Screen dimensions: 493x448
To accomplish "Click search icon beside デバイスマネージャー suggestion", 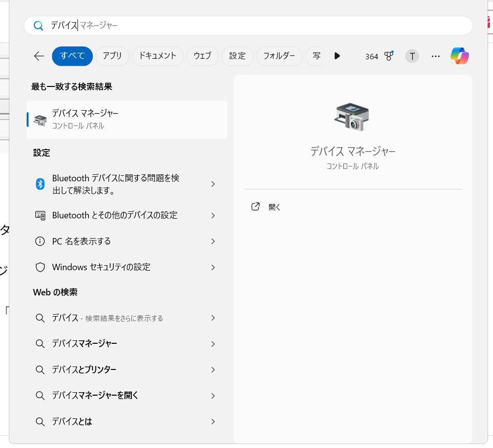I will click(x=40, y=344).
